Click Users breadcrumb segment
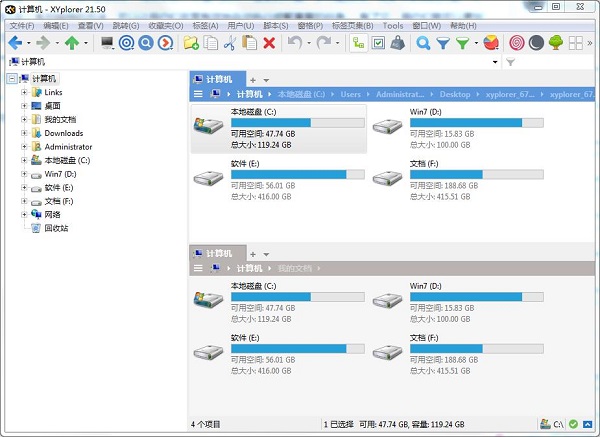Viewport: 600px width, 437px height. pyautogui.click(x=351, y=94)
